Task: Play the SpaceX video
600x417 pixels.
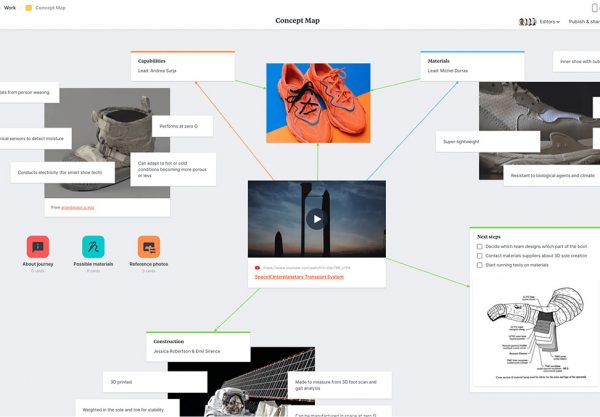Action: [316, 219]
